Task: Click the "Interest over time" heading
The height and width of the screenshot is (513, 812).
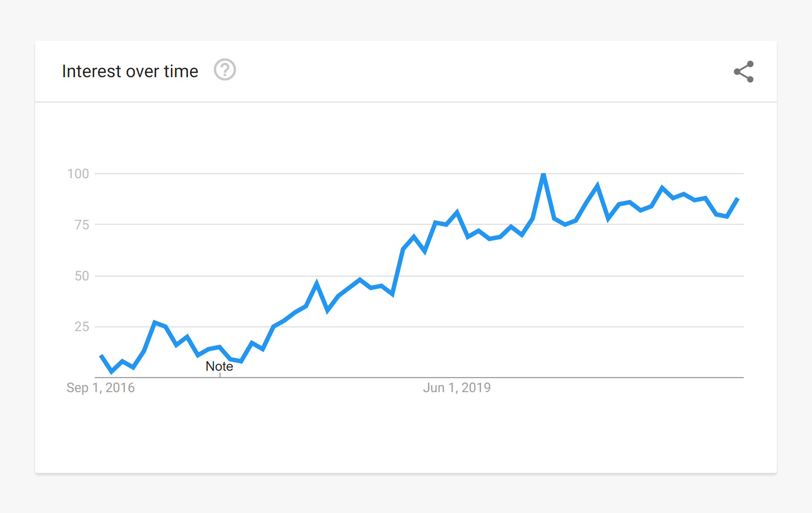Action: coord(130,71)
